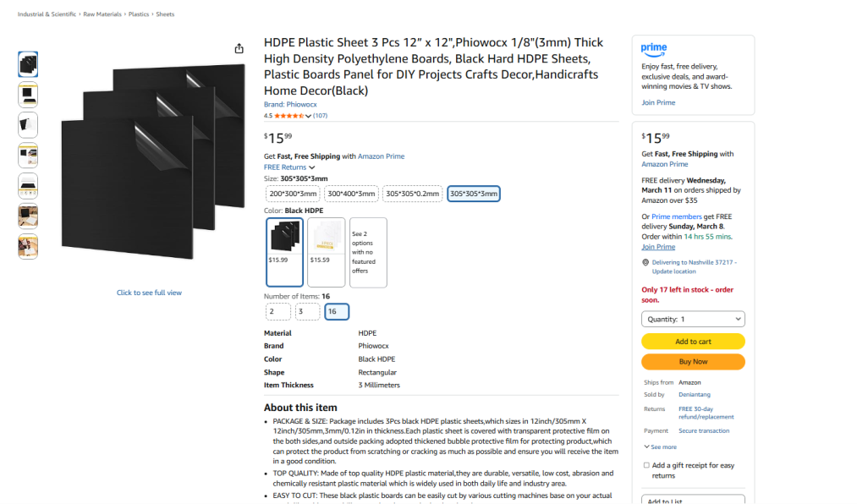Click the Add to cart button

[x=693, y=342]
